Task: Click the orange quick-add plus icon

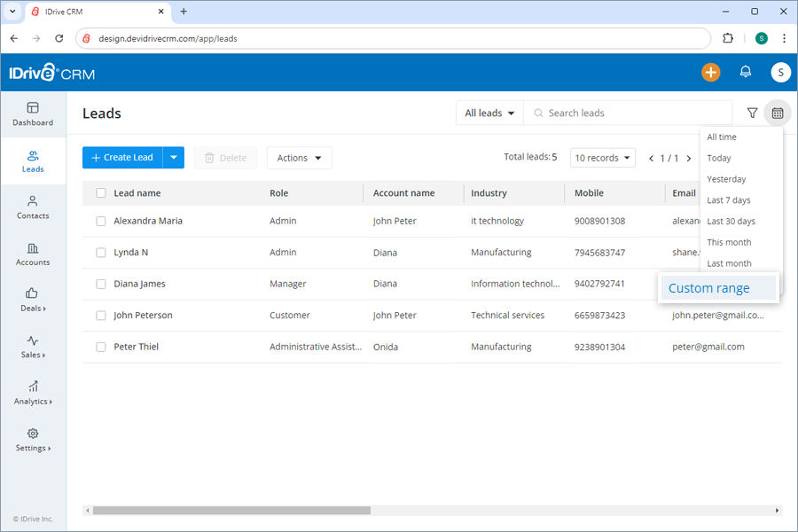Action: pos(710,72)
